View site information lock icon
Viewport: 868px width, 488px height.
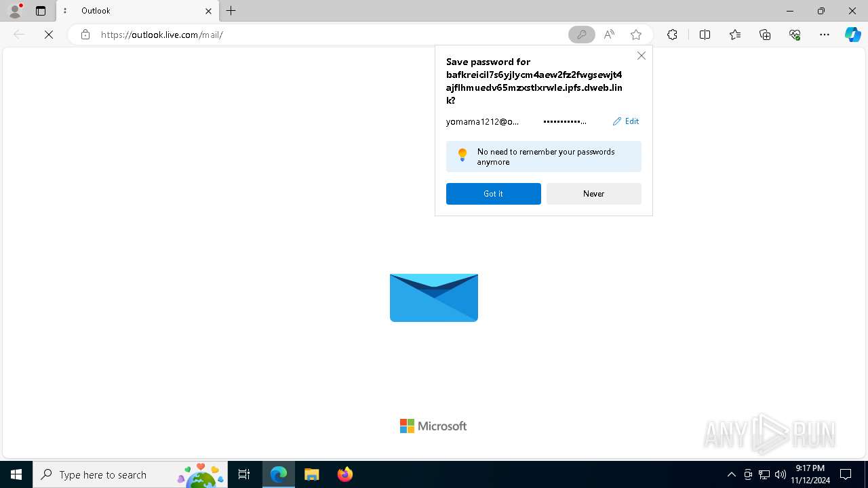coord(85,35)
